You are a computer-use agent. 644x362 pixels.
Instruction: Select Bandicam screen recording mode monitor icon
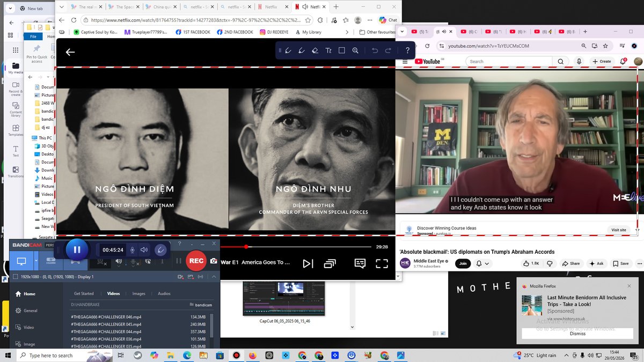tap(21, 261)
